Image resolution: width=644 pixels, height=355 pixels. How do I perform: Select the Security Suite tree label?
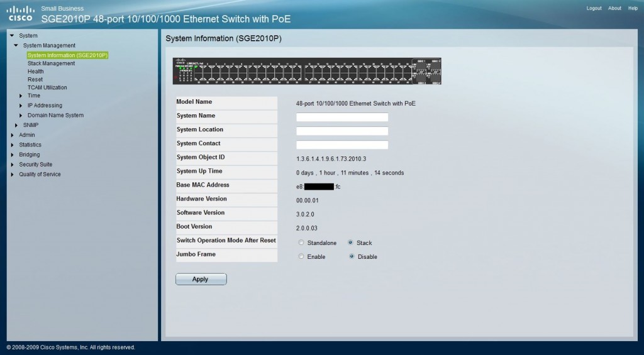[36, 165]
